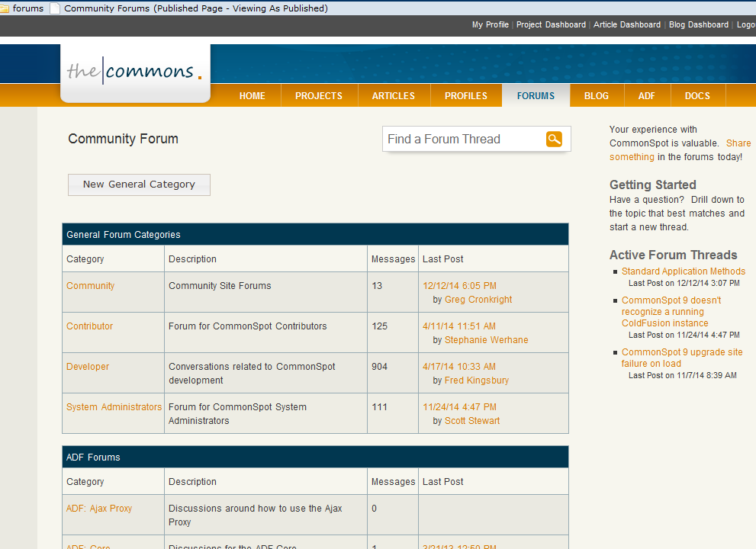Click the System Administrators message count 111
This screenshot has width=756, height=549.
coord(379,407)
